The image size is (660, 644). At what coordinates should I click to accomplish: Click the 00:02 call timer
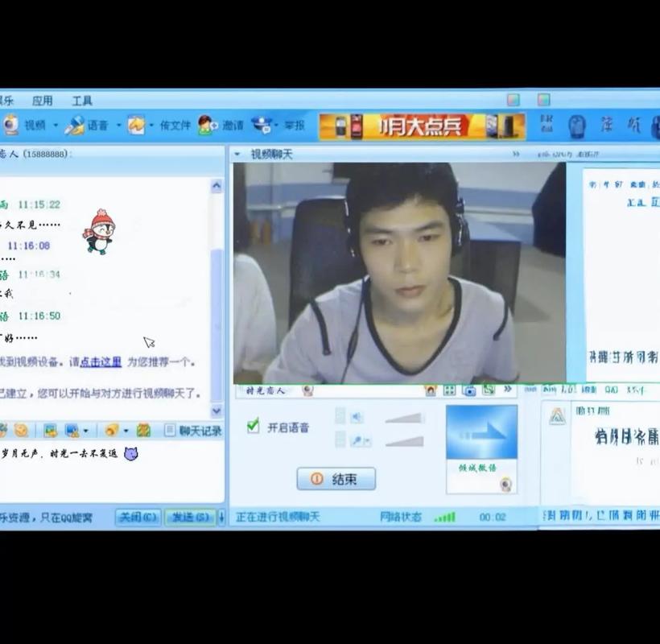tap(493, 517)
